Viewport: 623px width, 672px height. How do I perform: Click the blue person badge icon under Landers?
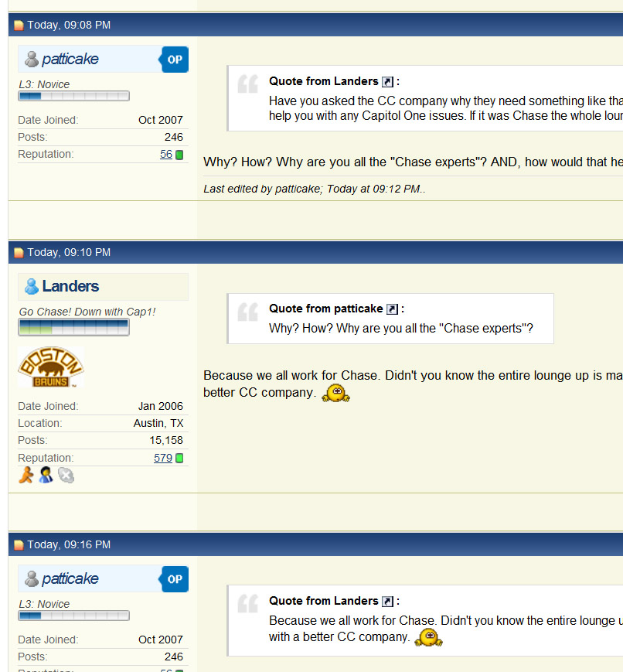tap(46, 476)
